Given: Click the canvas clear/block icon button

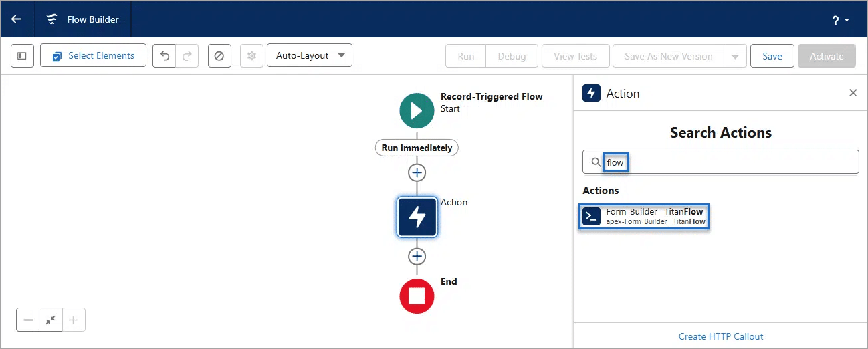Looking at the screenshot, I should (219, 56).
